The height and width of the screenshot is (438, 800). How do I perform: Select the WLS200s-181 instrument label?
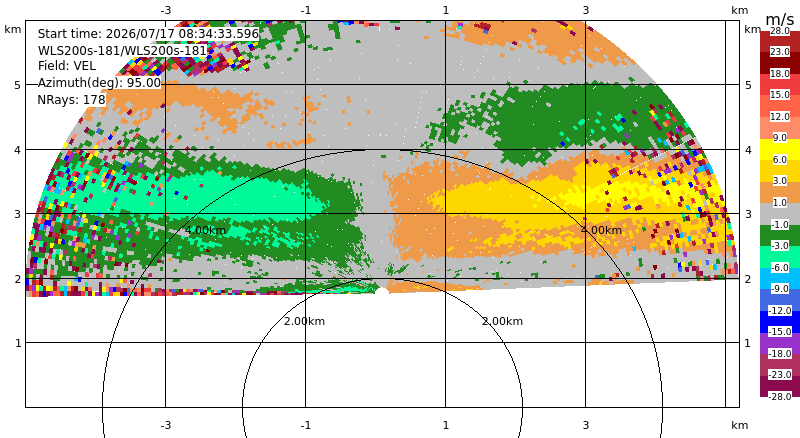(x=122, y=51)
